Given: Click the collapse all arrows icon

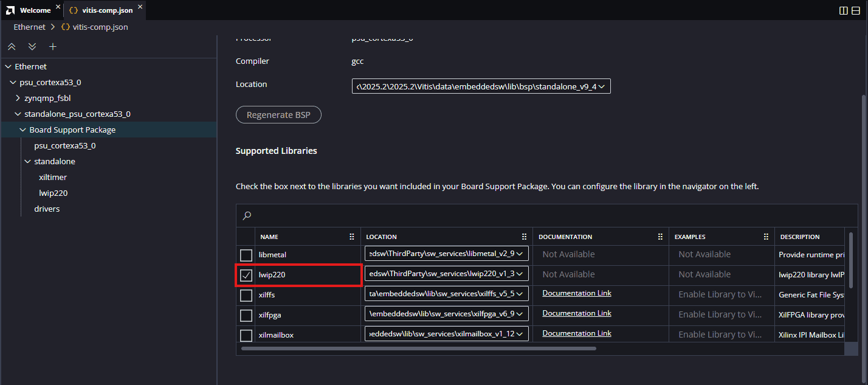Looking at the screenshot, I should [x=12, y=47].
